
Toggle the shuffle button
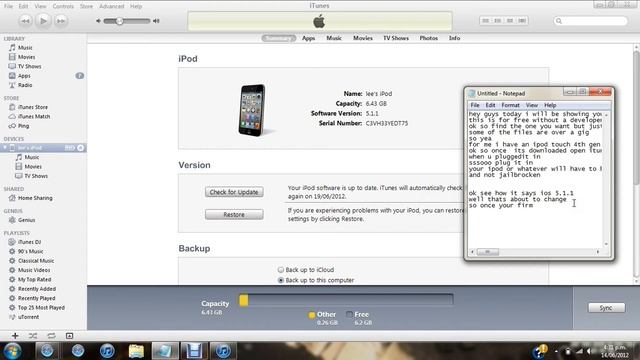point(33,336)
